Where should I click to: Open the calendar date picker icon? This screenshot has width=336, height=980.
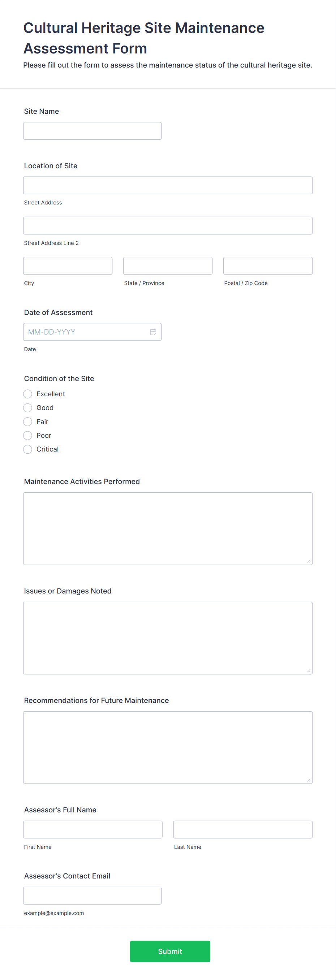tap(153, 332)
